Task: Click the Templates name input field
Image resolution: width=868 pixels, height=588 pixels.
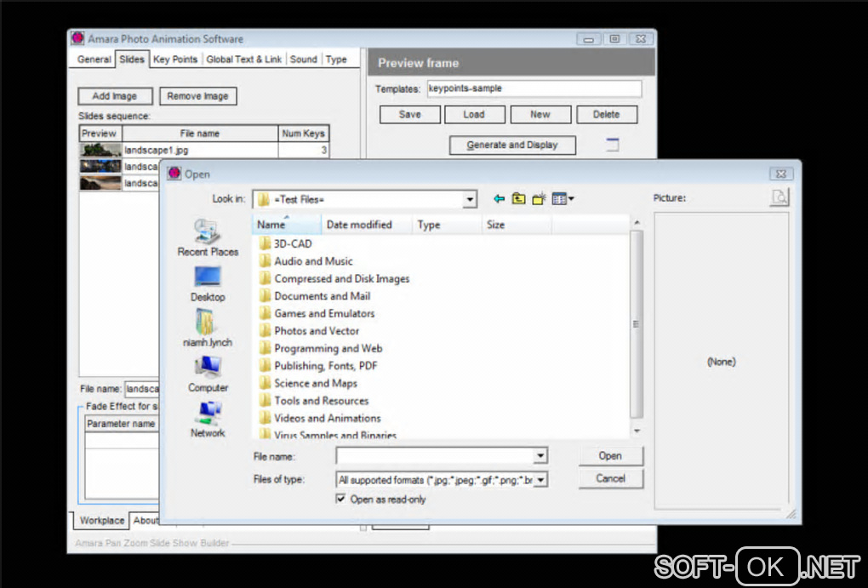Action: click(x=534, y=88)
